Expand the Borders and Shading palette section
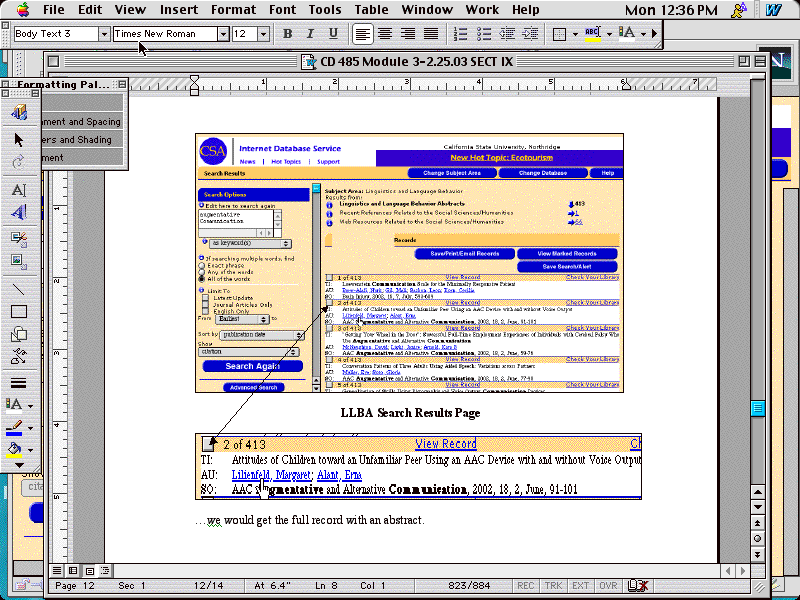Screen dimensions: 800x600 84,140
